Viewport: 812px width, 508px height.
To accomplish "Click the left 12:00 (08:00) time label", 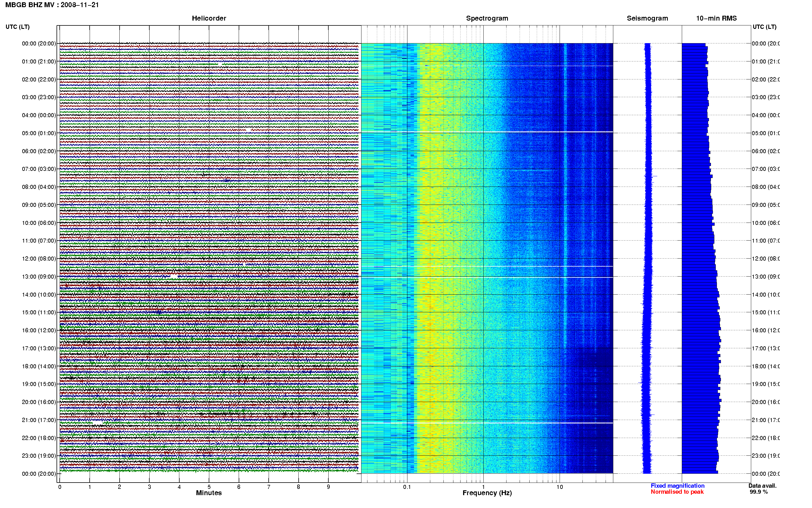I will tap(39, 259).
